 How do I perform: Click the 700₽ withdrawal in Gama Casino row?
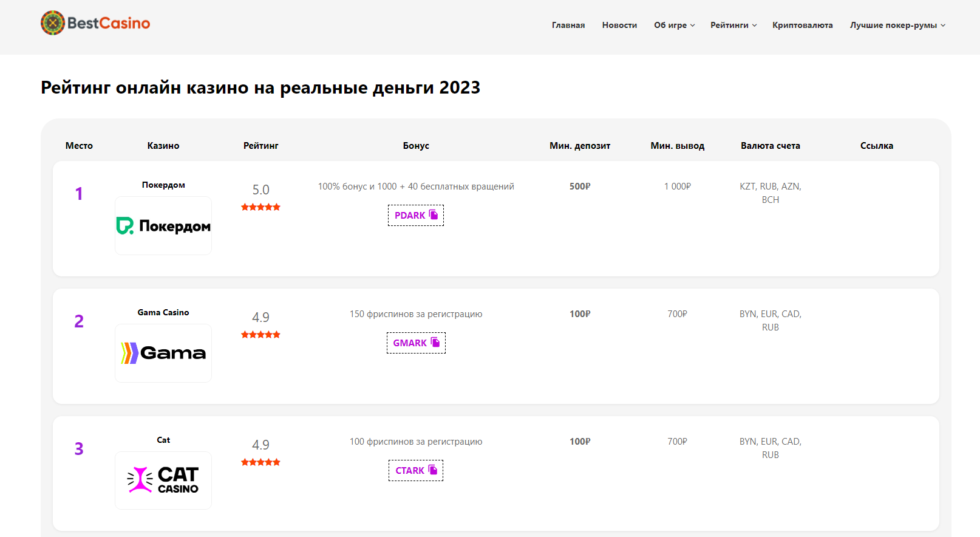[678, 314]
